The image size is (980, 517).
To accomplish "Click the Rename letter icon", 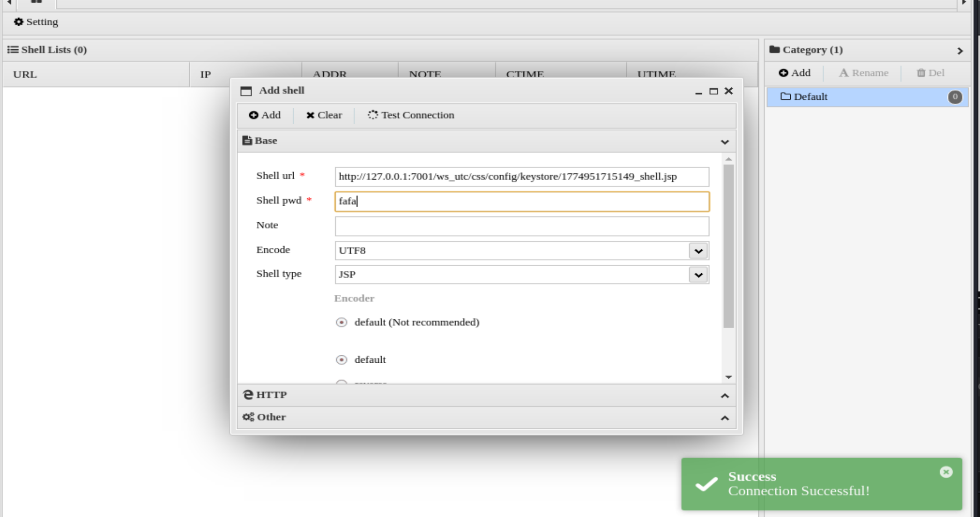I will click(x=843, y=73).
